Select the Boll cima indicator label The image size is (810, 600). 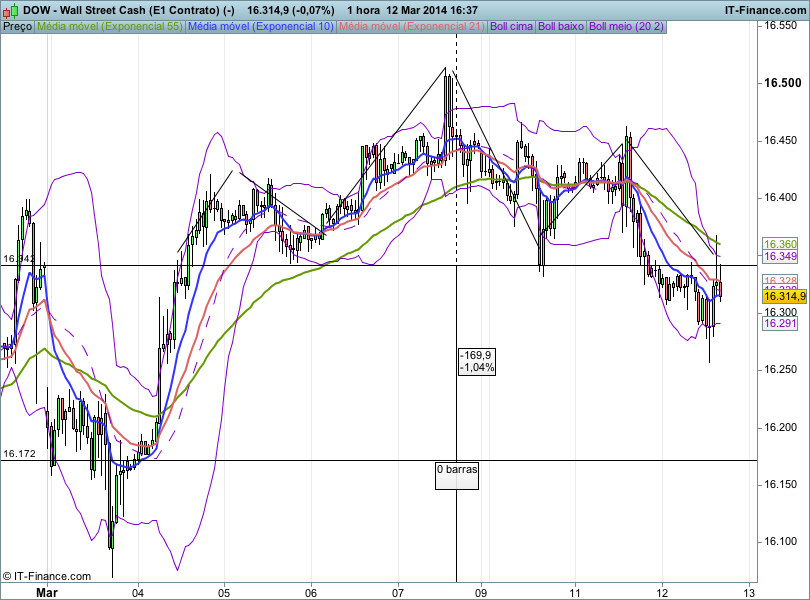pyautogui.click(x=511, y=26)
